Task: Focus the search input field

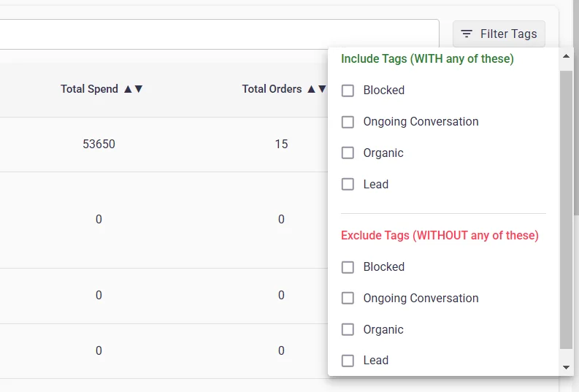Action: tap(219, 34)
